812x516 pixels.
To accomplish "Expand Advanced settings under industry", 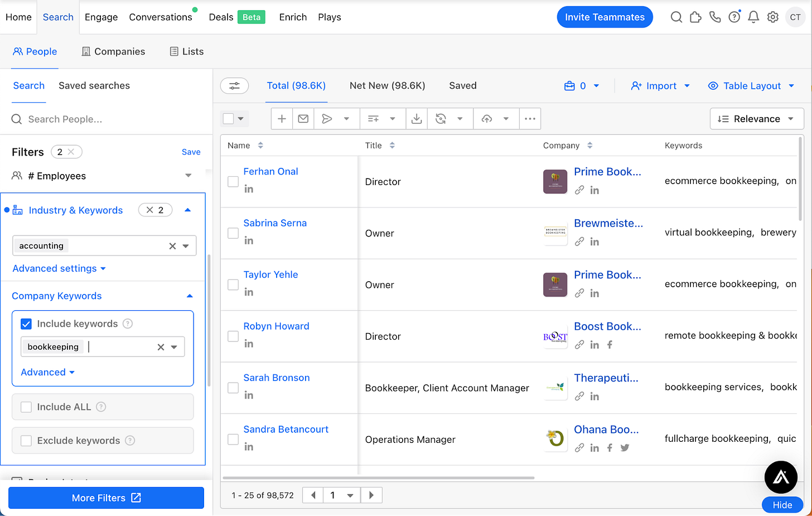I will pyautogui.click(x=59, y=269).
